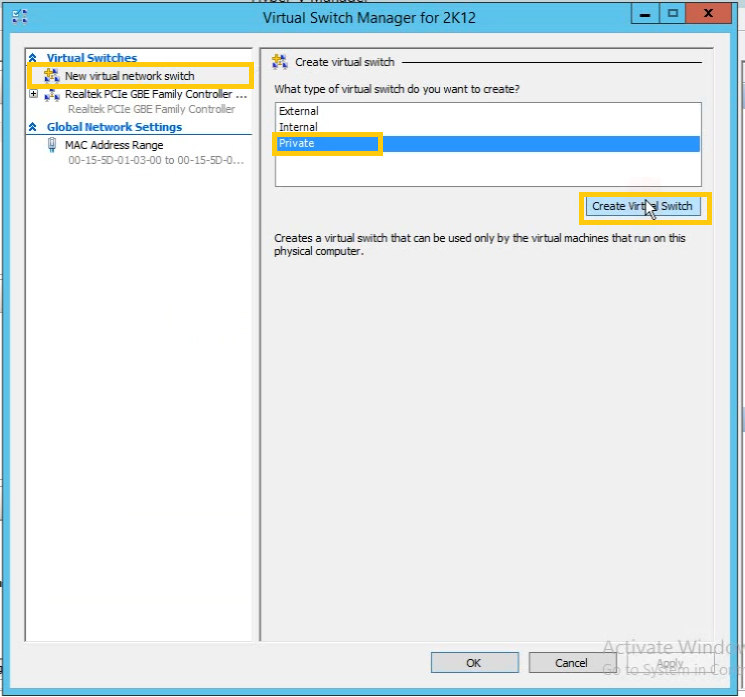745x697 pixels.
Task: Minimize the Virtual Switch Manager window
Action: tap(645, 14)
